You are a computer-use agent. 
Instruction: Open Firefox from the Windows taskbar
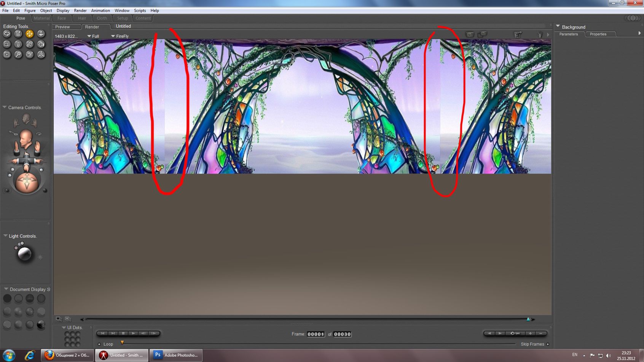tap(68, 355)
